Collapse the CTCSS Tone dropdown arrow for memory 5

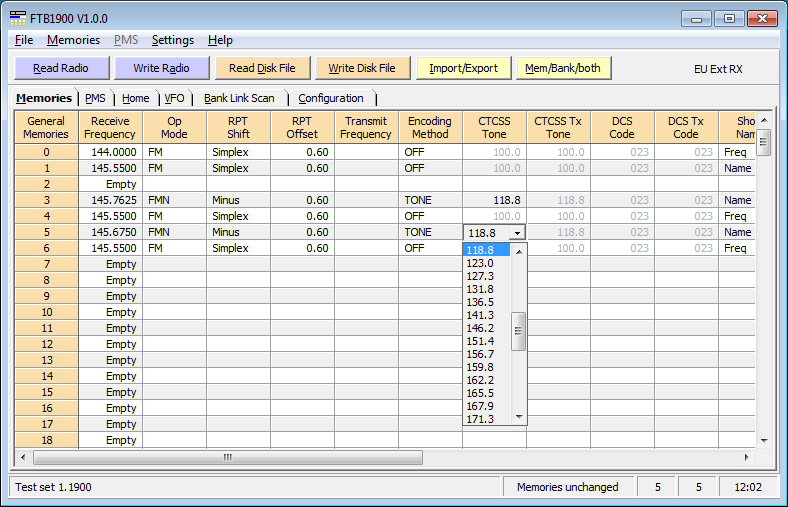517,232
